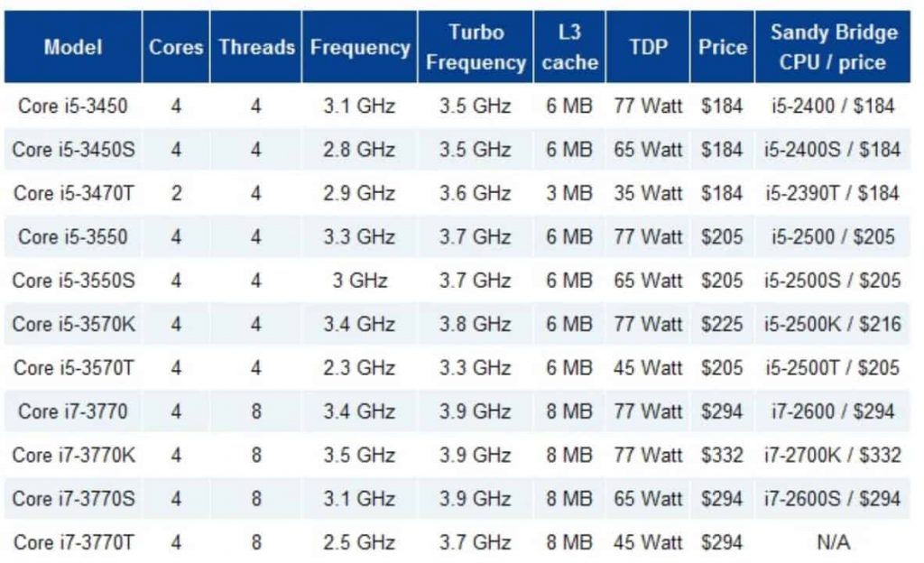Select the i7-2700K / $332 cell
924x563 pixels.
tap(833, 455)
